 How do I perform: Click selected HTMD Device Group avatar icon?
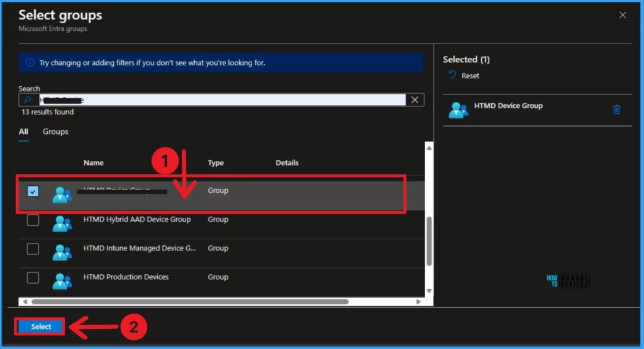tap(458, 110)
